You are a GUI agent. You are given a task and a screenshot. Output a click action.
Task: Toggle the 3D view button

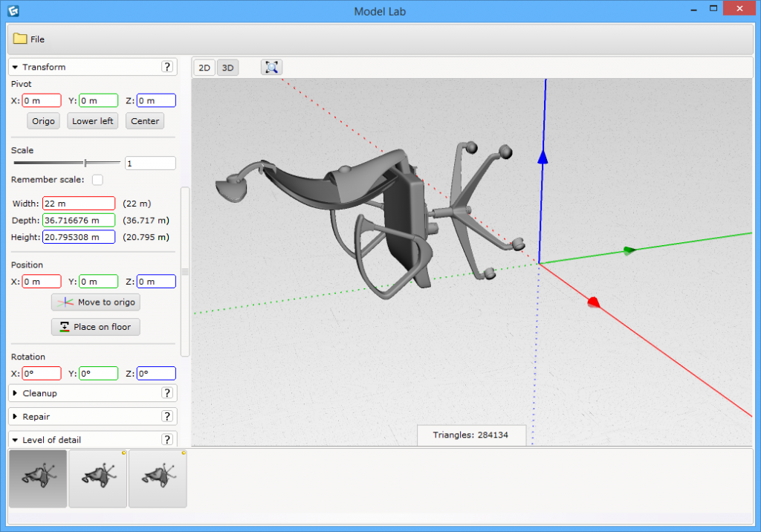pos(227,67)
